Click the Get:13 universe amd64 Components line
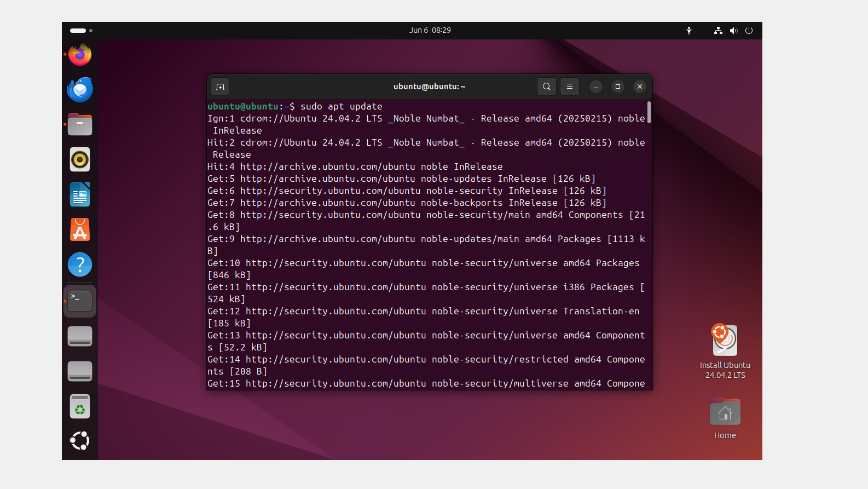Viewport: 868px width, 489px height. (426, 341)
